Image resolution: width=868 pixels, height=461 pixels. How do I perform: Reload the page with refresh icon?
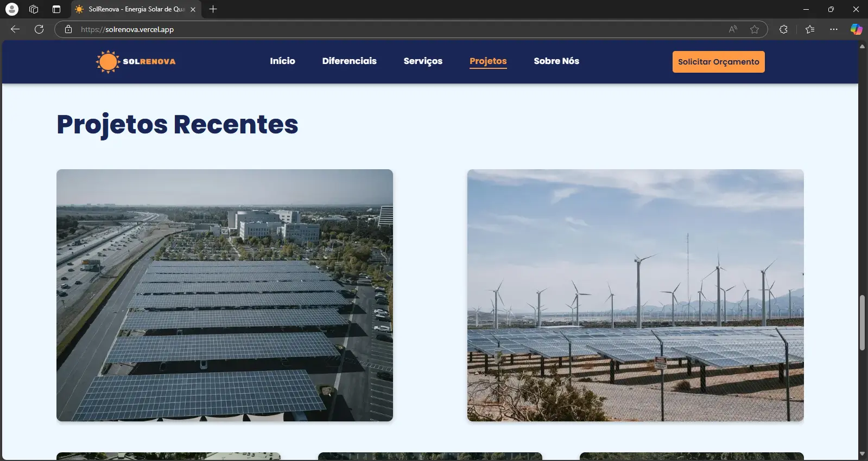pyautogui.click(x=39, y=29)
